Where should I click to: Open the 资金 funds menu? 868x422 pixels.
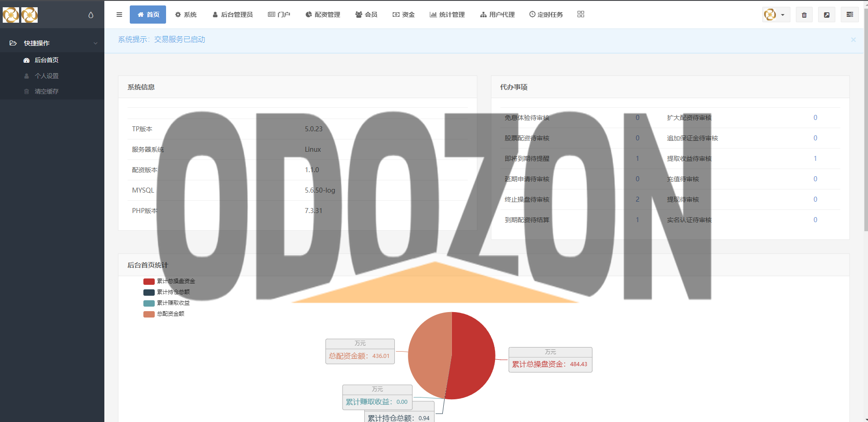(x=403, y=15)
